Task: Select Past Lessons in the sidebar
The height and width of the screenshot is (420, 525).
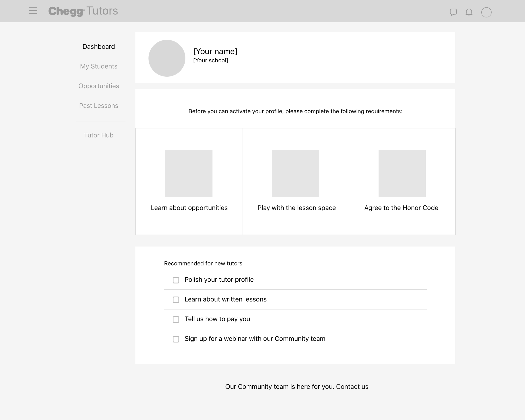Action: coord(99,106)
